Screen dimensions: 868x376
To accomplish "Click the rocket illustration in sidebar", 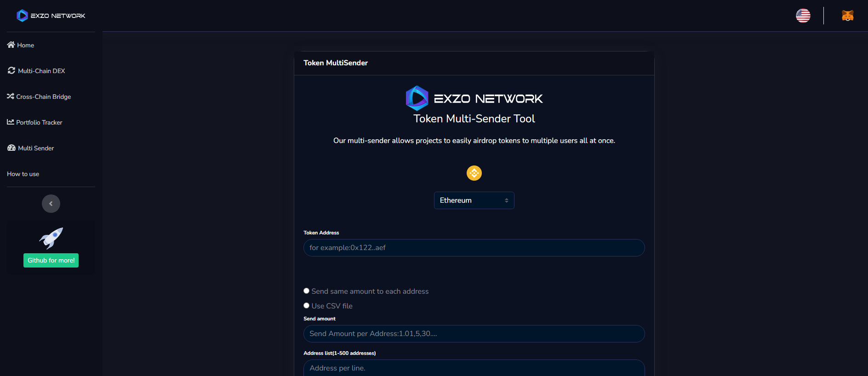I will click(51, 238).
